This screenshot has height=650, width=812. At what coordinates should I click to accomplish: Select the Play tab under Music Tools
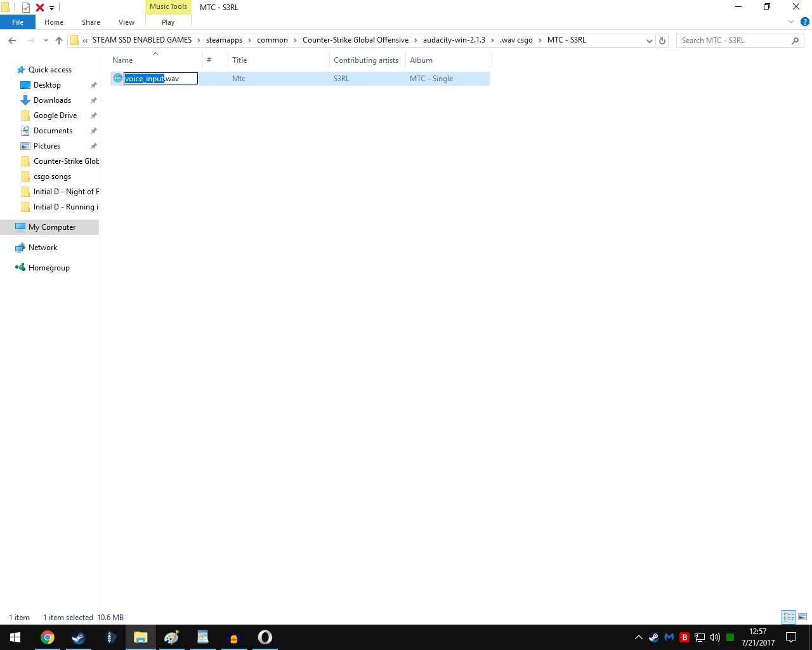pos(168,22)
